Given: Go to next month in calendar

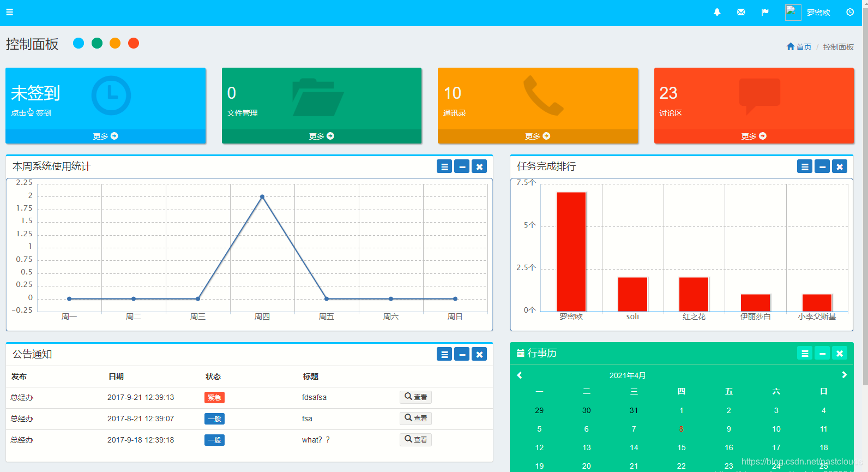Looking at the screenshot, I should 844,375.
